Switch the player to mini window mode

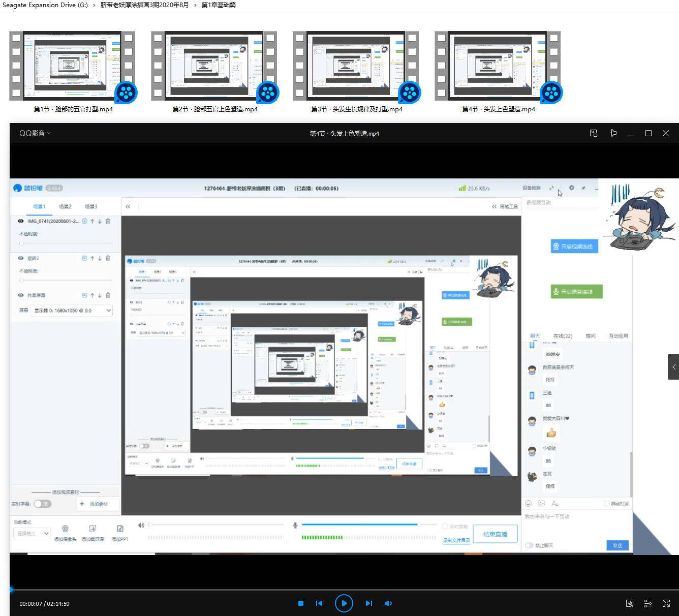(x=594, y=133)
